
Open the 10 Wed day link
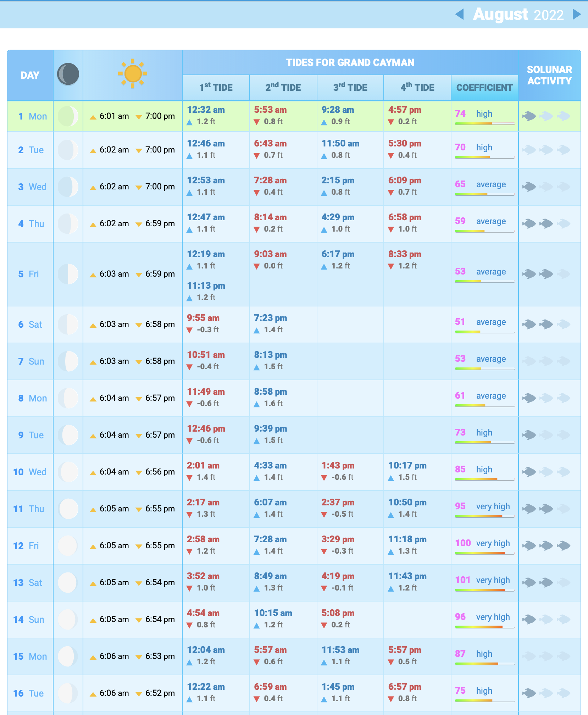tap(30, 472)
